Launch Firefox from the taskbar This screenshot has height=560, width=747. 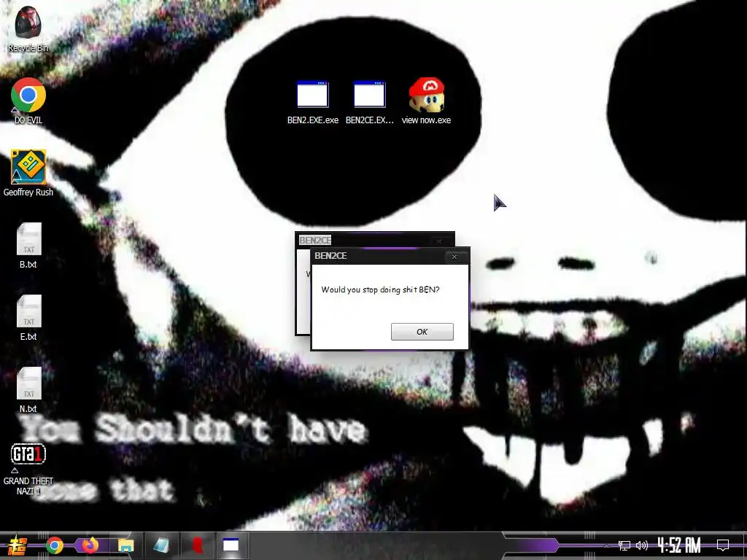click(90, 545)
